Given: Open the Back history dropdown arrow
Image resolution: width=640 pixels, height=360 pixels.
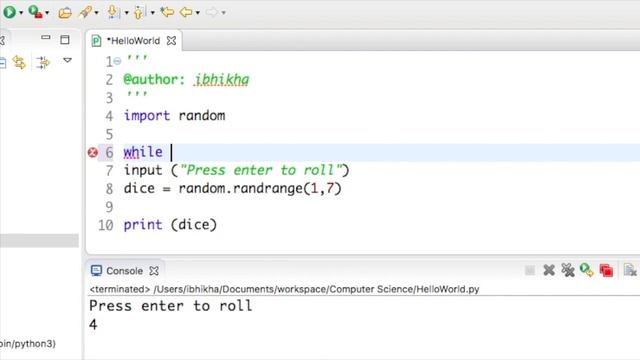Looking at the screenshot, I should (x=197, y=13).
